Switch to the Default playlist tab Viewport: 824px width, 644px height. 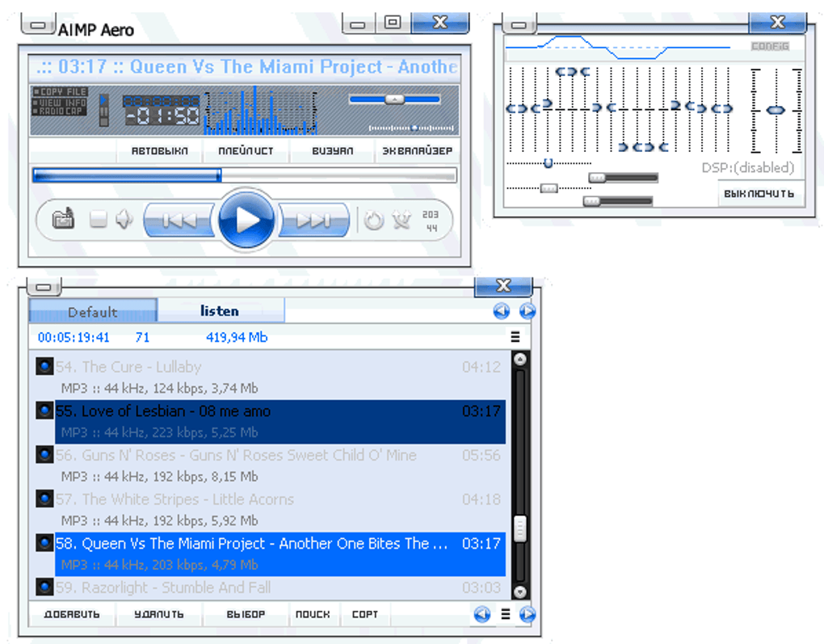pos(93,312)
